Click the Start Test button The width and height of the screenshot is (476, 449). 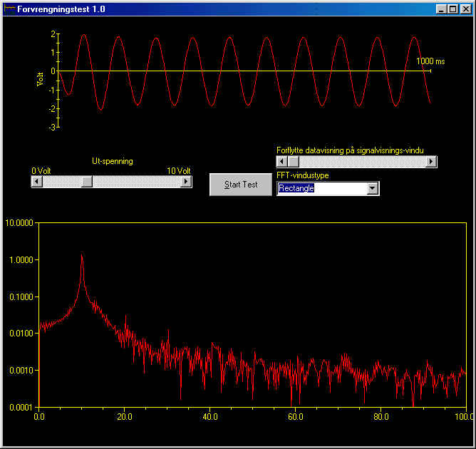click(241, 185)
